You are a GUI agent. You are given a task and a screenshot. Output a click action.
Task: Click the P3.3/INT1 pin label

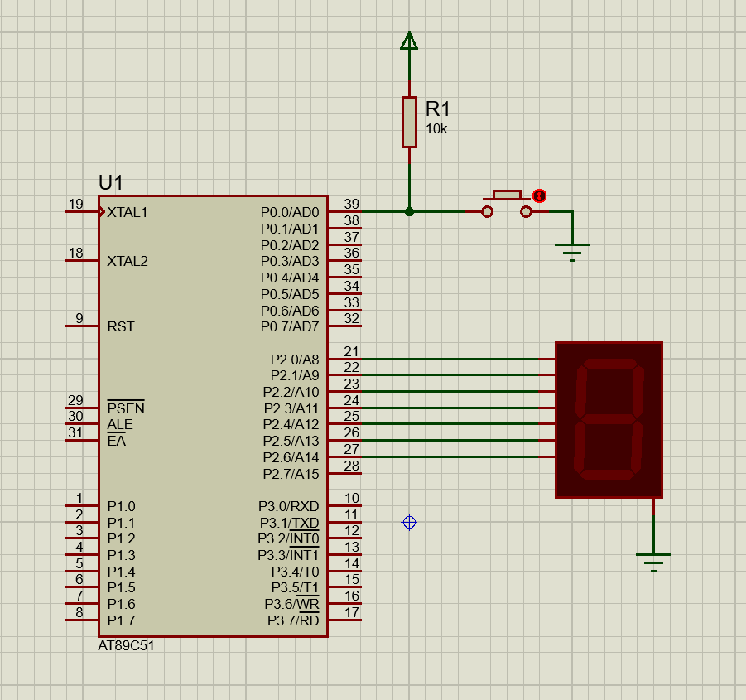(x=288, y=555)
